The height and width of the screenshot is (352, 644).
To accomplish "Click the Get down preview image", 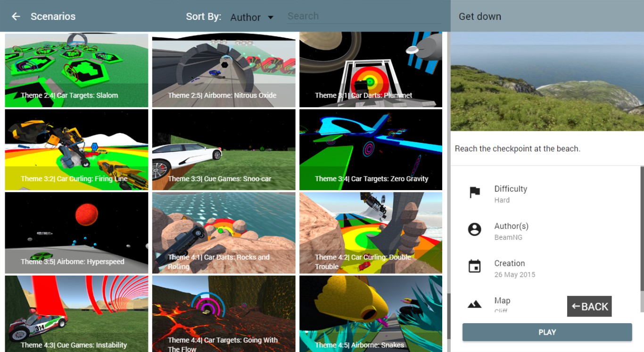I will tap(547, 81).
